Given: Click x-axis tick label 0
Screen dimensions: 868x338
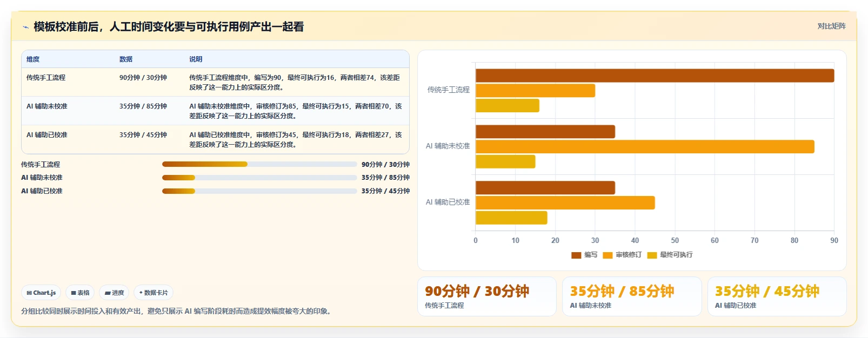Looking at the screenshot, I should click(x=476, y=241).
